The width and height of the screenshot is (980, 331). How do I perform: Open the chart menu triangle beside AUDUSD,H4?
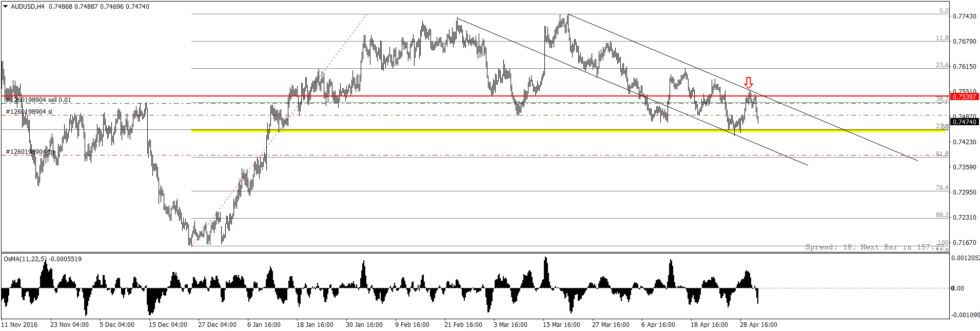(5, 7)
